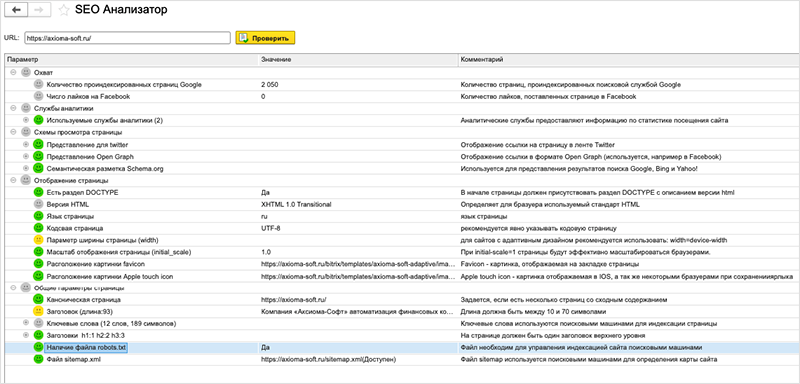This screenshot has width=800, height=384.
Task: Click gray smiley of Количество проиндексированных страниц Google
Action: point(38,85)
